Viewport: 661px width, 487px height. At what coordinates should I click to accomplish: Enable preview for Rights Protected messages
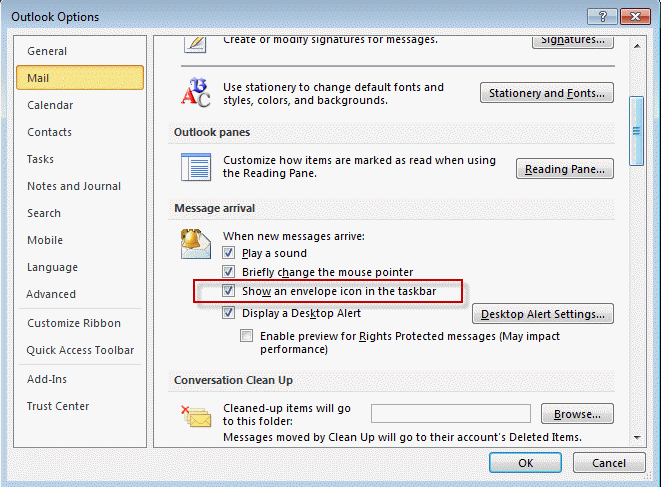pos(247,336)
